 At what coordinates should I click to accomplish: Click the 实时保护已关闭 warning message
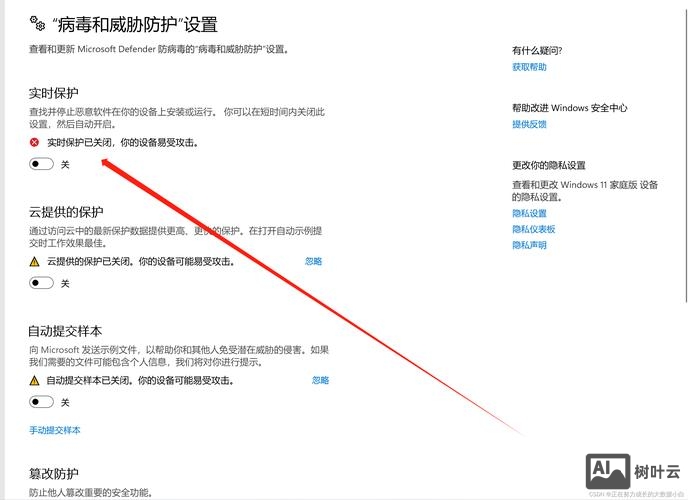[x=123, y=143]
